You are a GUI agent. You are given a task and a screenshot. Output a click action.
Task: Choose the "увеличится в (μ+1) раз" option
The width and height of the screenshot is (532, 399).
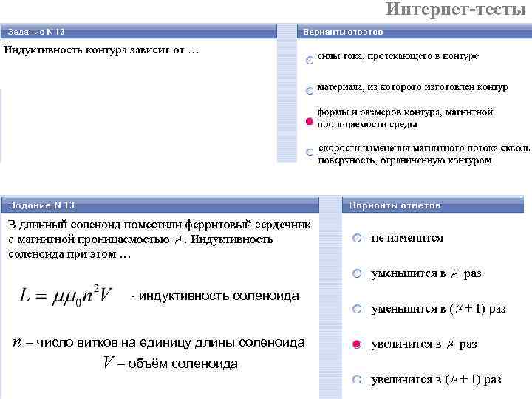pyautogui.click(x=357, y=379)
